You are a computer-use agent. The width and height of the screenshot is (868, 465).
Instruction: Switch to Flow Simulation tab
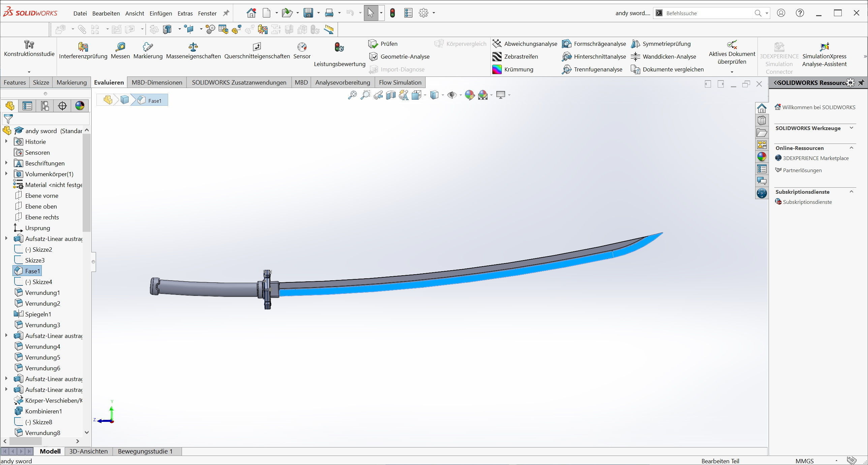click(x=400, y=83)
